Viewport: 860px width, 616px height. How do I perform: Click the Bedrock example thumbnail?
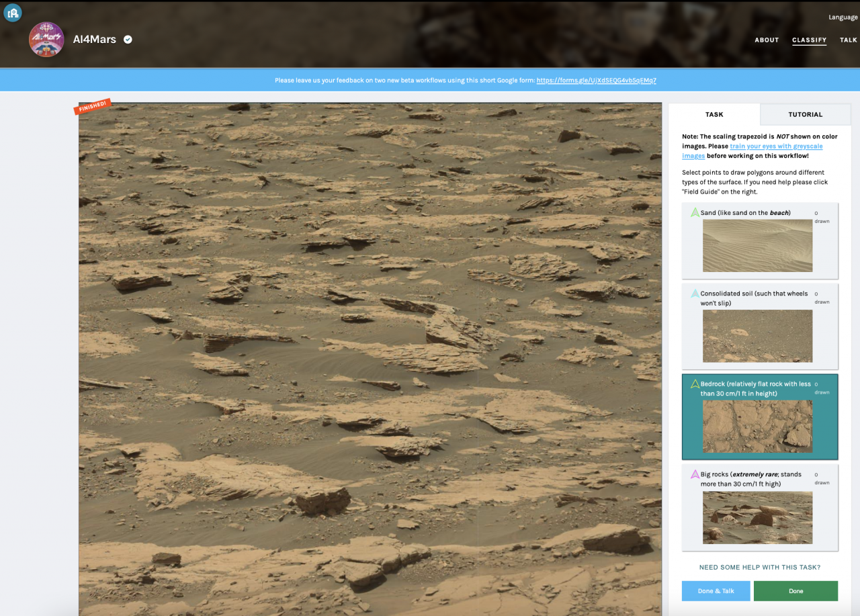(x=757, y=427)
